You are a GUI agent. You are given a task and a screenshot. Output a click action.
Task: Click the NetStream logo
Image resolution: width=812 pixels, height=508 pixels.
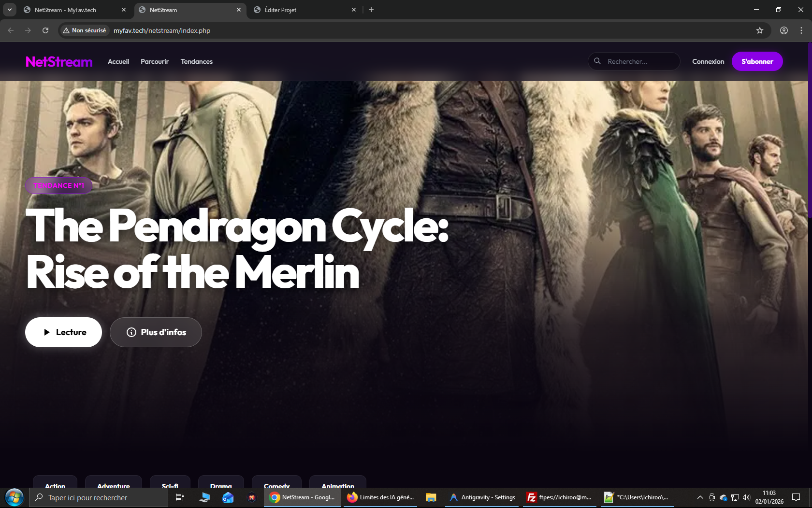[x=59, y=62]
